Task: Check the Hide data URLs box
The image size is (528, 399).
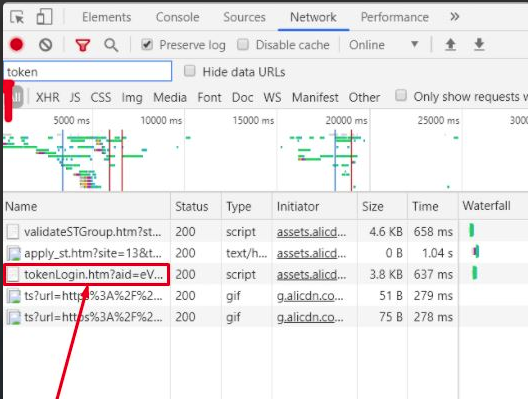Action: [x=190, y=71]
